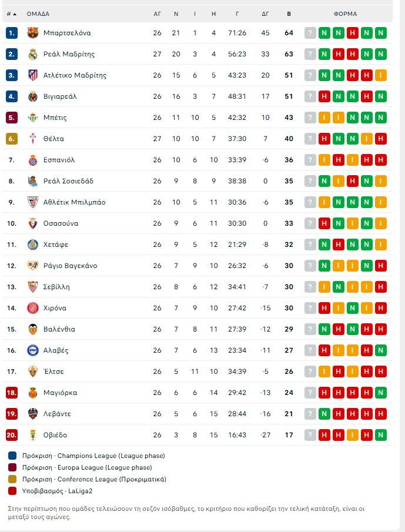Click the Villarreal yellow crest icon
This screenshot has height=532, width=405.
(x=33, y=96)
